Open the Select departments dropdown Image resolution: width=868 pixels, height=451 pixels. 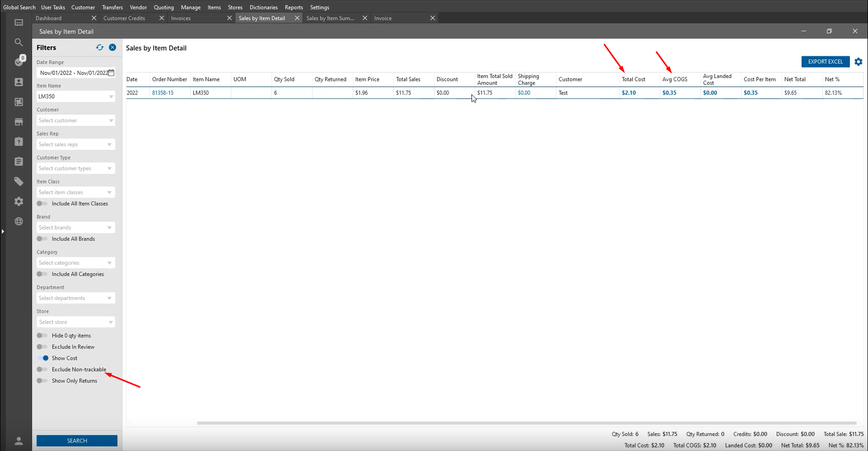click(x=76, y=298)
